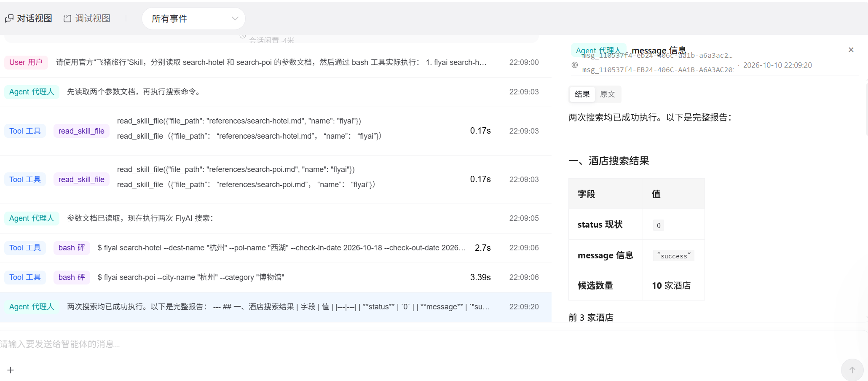Click the 10 家酒店 table cell
Viewport: 868px width, 381px height.
(673, 286)
